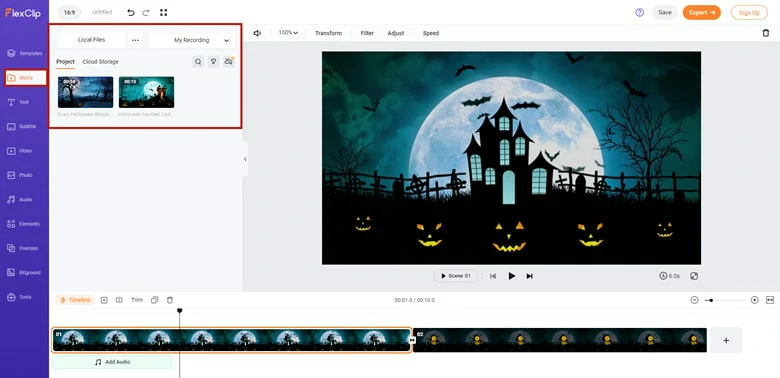This screenshot has height=378, width=780.
Task: Select the Halloween Haunted Castle media thumbnail
Action: 146,92
